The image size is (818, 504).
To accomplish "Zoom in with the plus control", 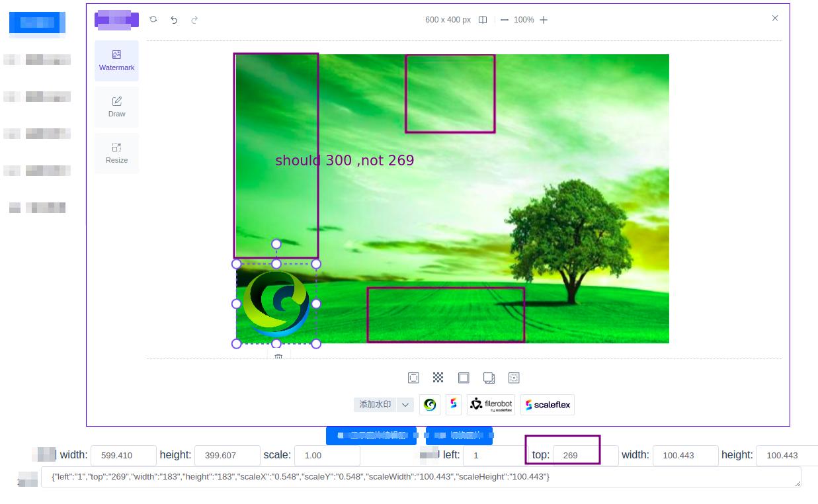I will click(x=543, y=20).
